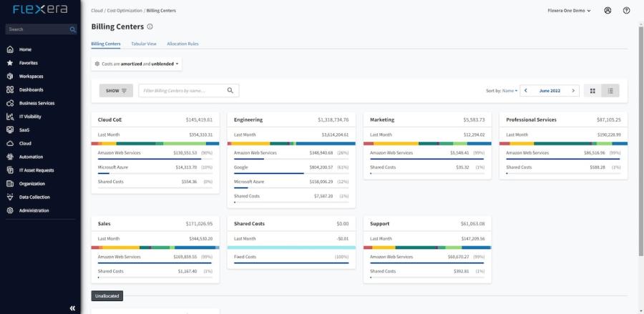The image size is (644, 314).
Task: Open the Dashboards sidebar icon
Action: click(10, 89)
